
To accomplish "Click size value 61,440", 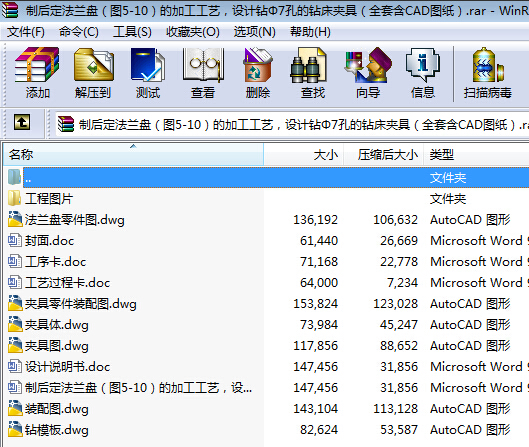I will coord(319,241).
